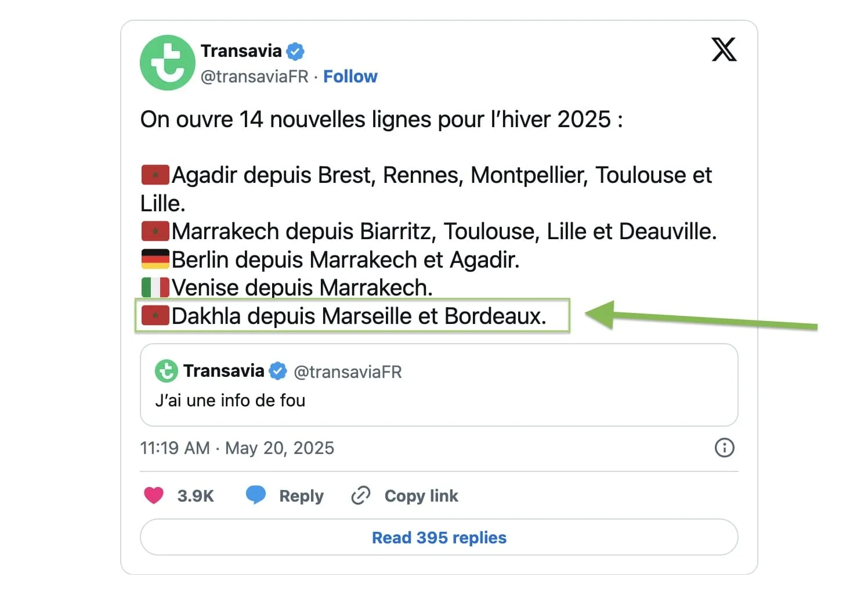Click the Transavia green profile avatar
This screenshot has width=868, height=591.
168,63
